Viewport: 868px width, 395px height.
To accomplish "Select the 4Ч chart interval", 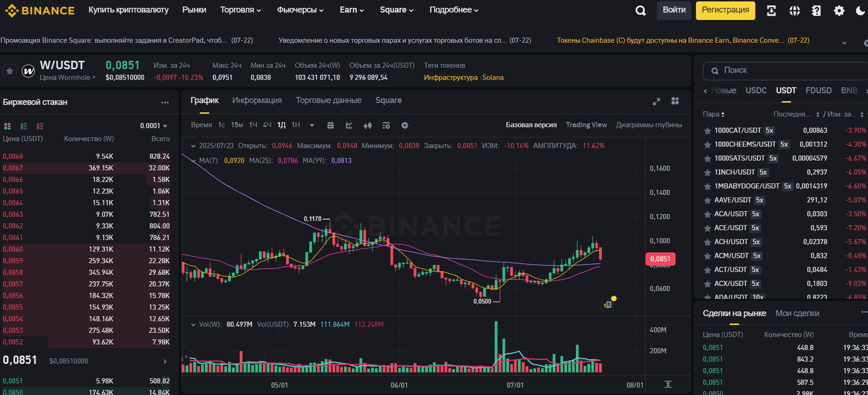I will [267, 125].
